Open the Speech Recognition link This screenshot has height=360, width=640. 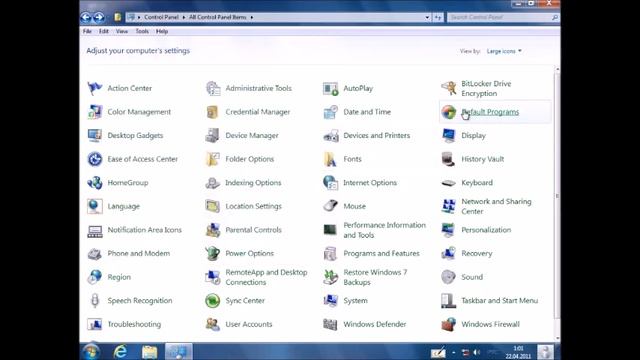point(140,301)
